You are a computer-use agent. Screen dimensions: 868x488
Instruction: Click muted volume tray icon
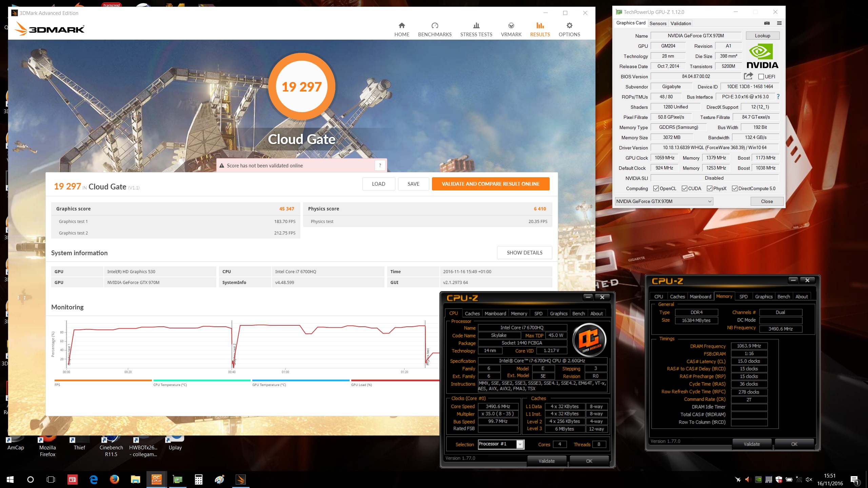coord(809,480)
